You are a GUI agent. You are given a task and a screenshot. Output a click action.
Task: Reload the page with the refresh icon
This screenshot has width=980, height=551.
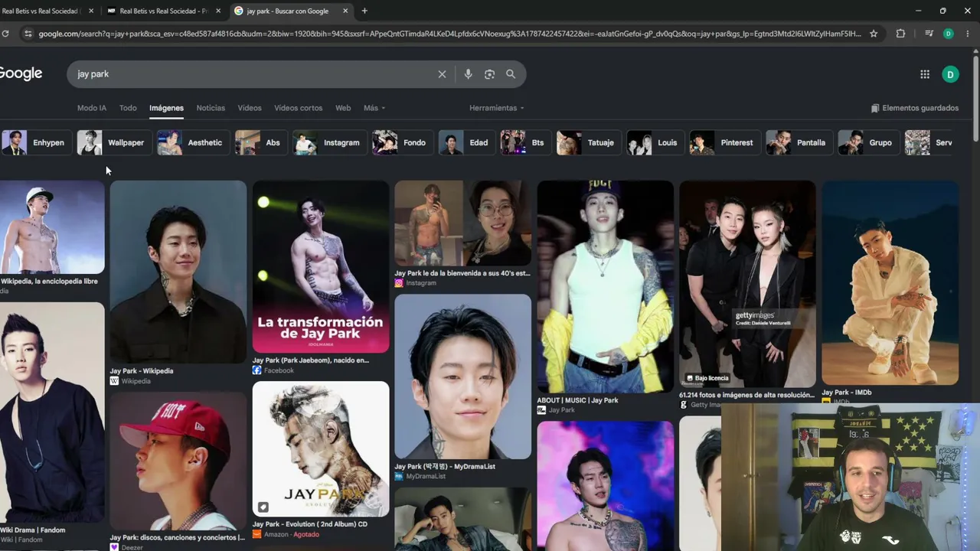pyautogui.click(x=5, y=34)
